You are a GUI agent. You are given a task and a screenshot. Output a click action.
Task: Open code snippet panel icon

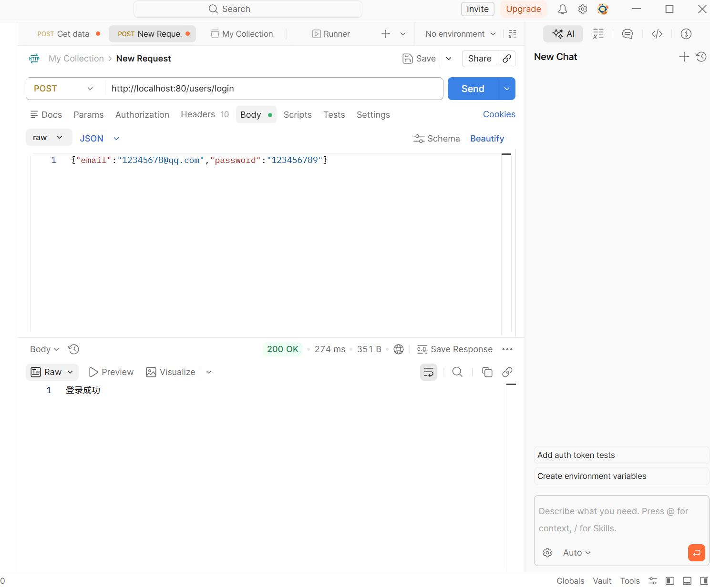(x=657, y=34)
